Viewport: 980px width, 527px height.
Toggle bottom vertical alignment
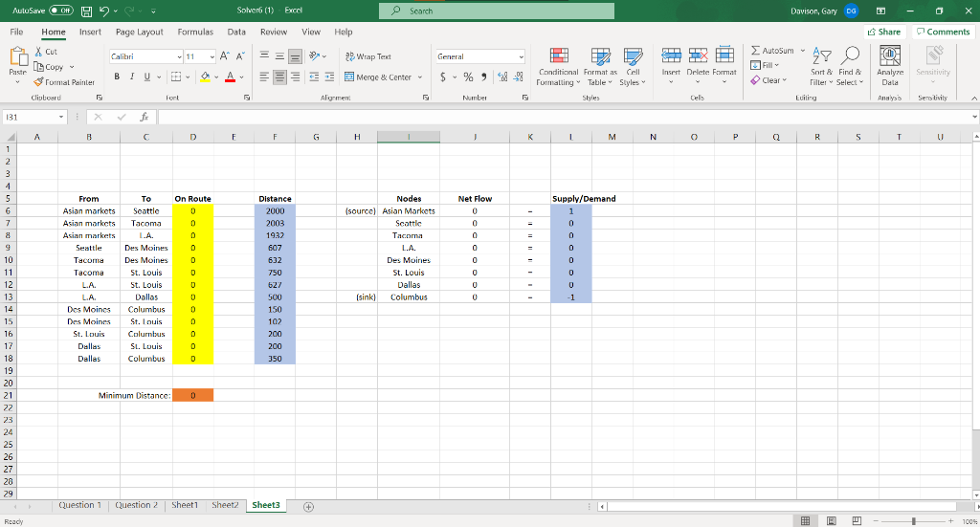(295, 56)
